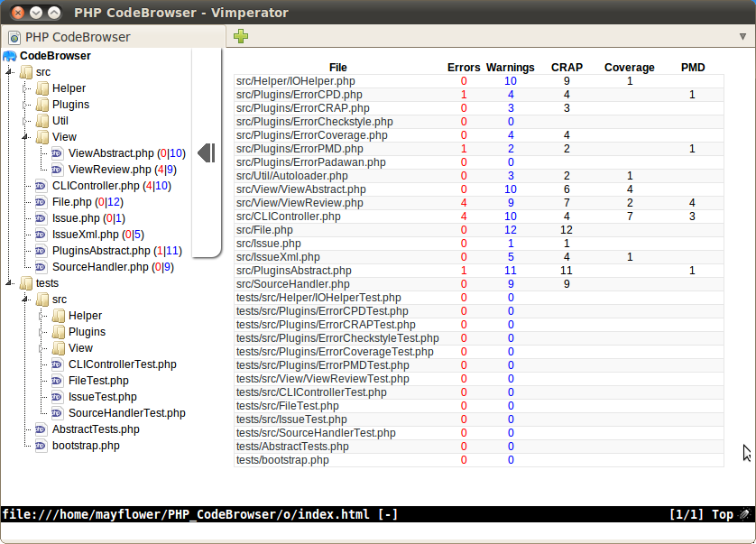
Task: Open the tab list dropdown arrow
Action: [x=742, y=37]
